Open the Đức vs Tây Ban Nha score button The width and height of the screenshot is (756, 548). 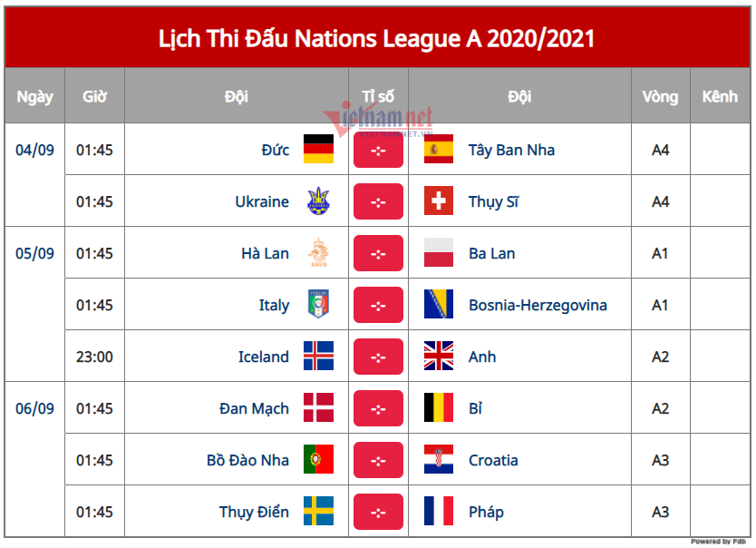378,150
